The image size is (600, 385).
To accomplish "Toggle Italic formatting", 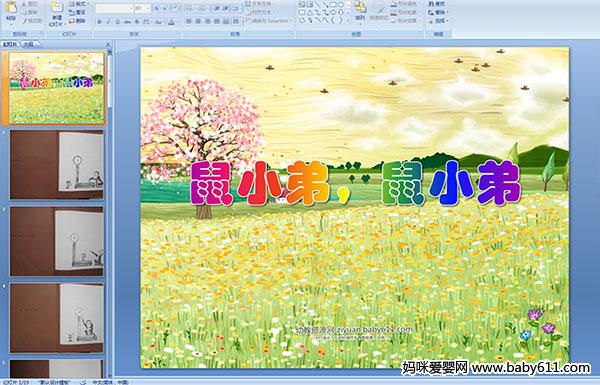I will coord(108,22).
